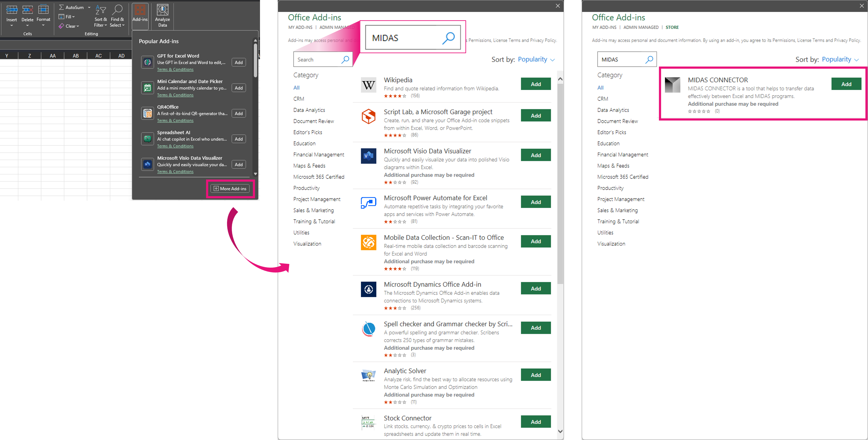868x440 pixels.
Task: Select Financial Management category in right dialog
Action: point(622,154)
